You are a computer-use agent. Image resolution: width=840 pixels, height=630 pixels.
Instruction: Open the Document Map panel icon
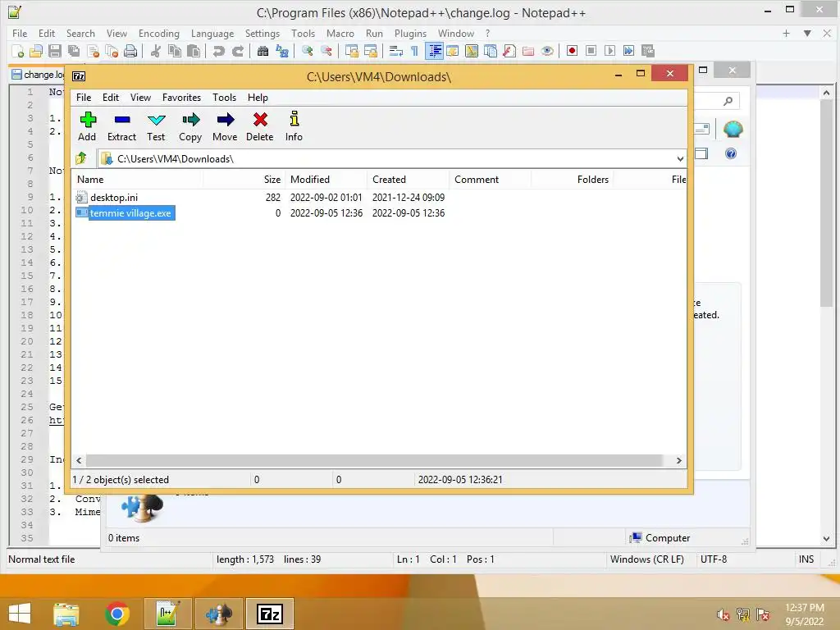[x=472, y=51]
